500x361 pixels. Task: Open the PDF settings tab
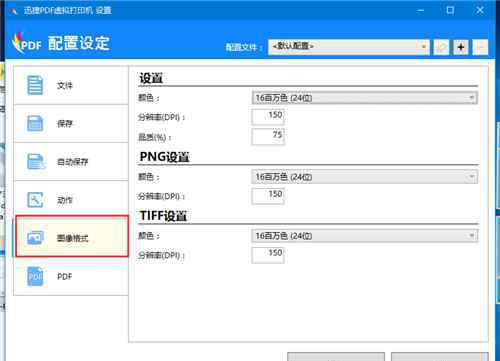[x=71, y=276]
